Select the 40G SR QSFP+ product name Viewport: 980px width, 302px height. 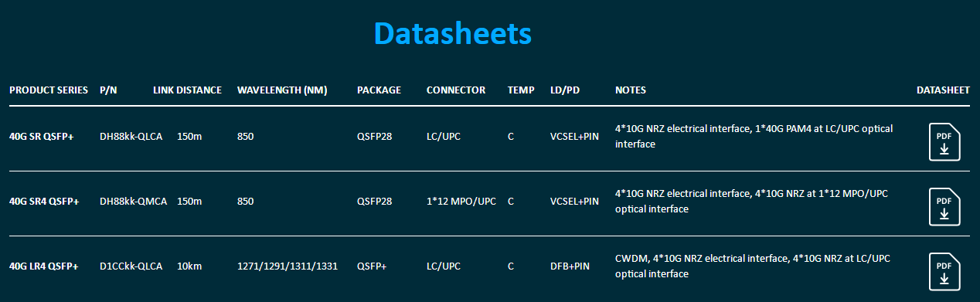[42, 137]
